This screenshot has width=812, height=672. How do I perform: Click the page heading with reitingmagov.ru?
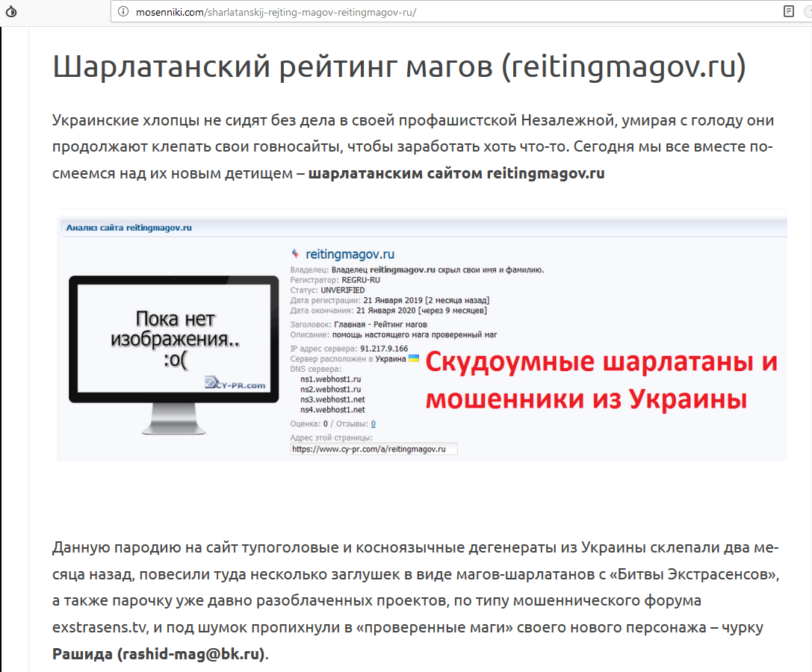point(399,67)
